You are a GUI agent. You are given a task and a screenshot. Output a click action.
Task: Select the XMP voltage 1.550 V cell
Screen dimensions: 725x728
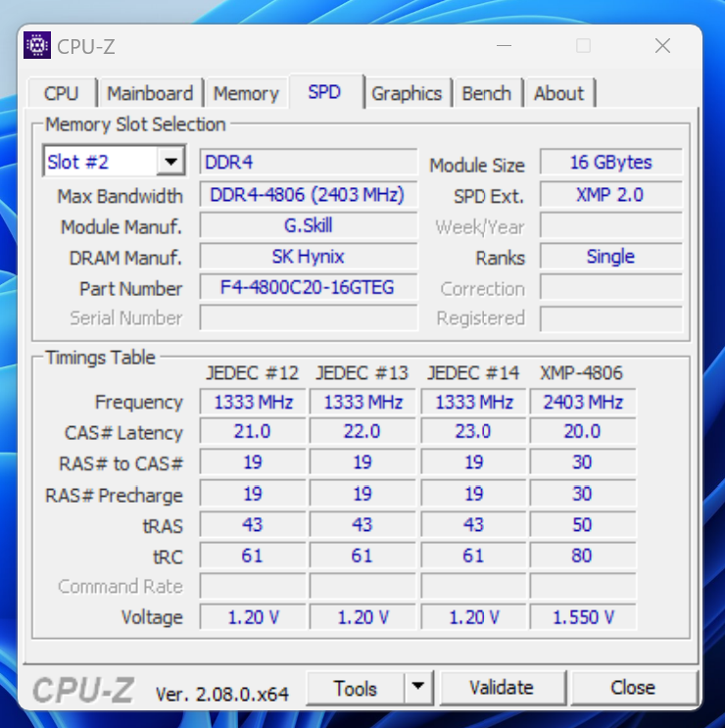pyautogui.click(x=583, y=617)
